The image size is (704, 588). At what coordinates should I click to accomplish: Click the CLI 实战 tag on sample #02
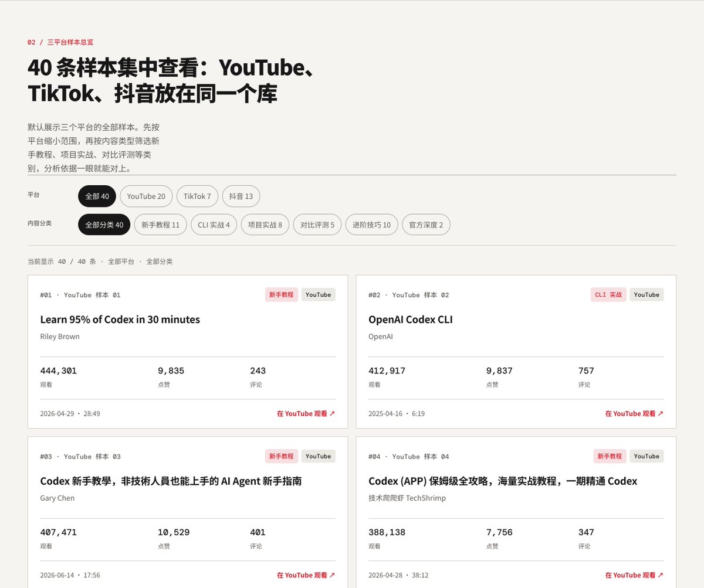608,294
